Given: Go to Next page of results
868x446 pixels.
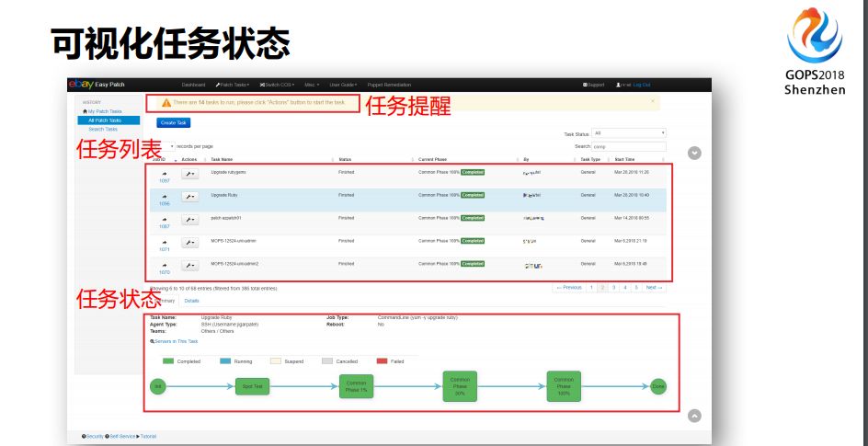Looking at the screenshot, I should [x=654, y=288].
